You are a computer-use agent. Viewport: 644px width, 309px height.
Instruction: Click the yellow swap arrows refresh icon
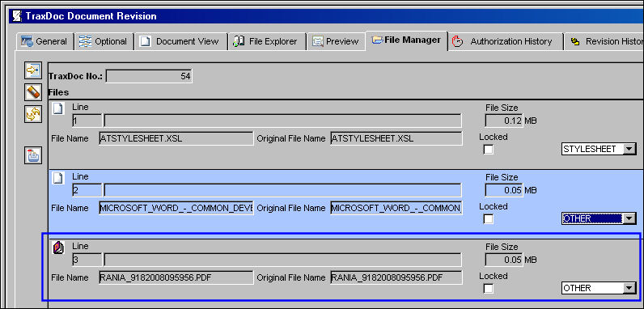33,114
